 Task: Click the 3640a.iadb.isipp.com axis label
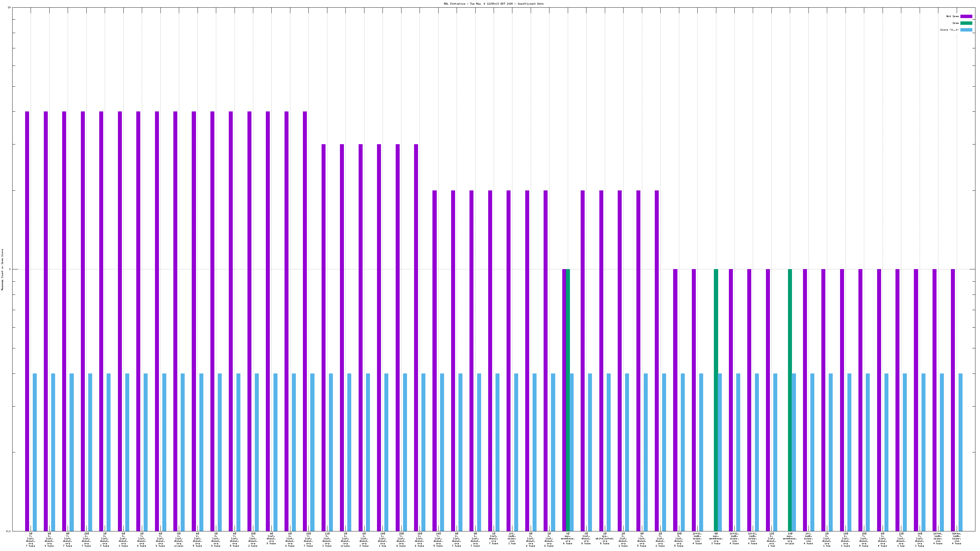[x=956, y=539]
